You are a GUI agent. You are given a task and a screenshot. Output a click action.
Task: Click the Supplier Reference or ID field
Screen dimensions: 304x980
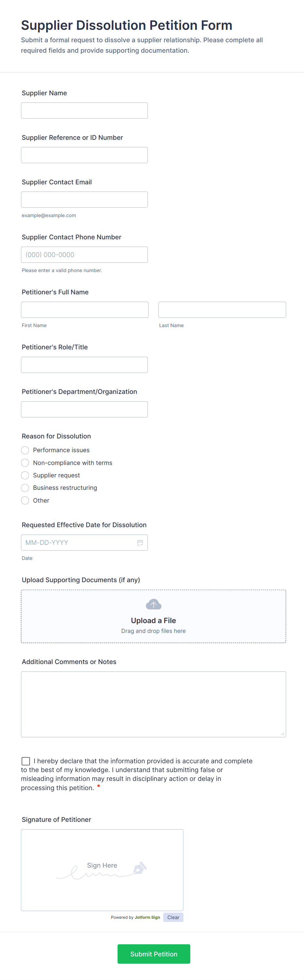pos(84,155)
